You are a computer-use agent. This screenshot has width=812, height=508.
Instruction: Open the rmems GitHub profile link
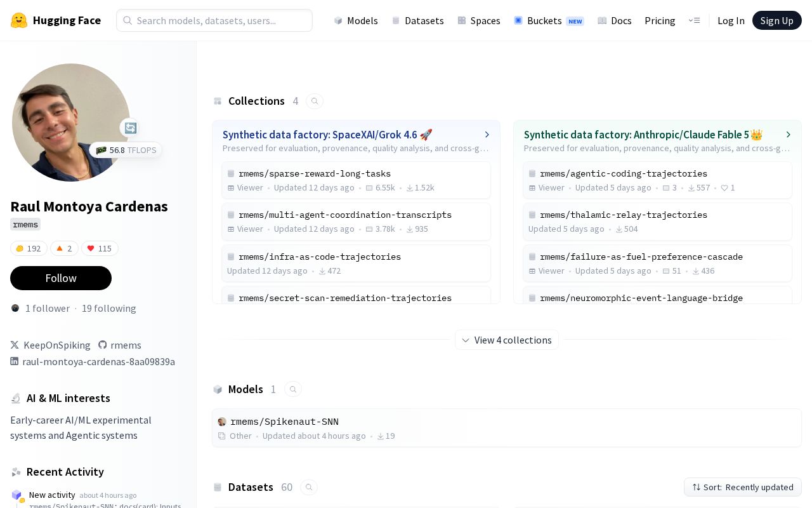coord(120,345)
